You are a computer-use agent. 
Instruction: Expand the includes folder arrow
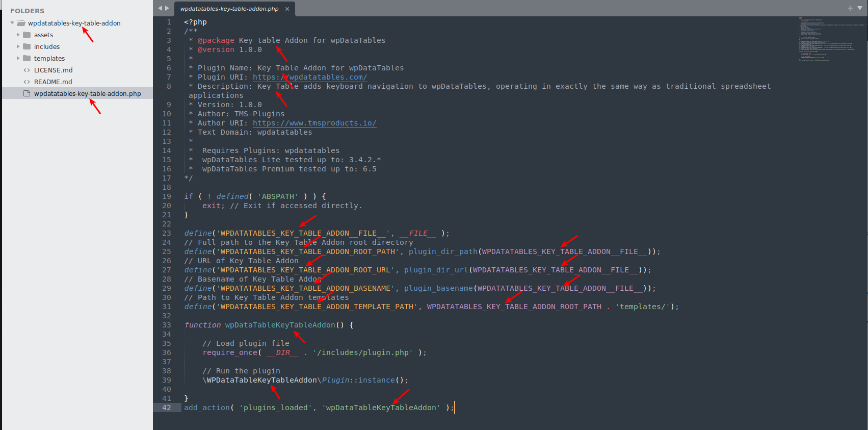[18, 46]
